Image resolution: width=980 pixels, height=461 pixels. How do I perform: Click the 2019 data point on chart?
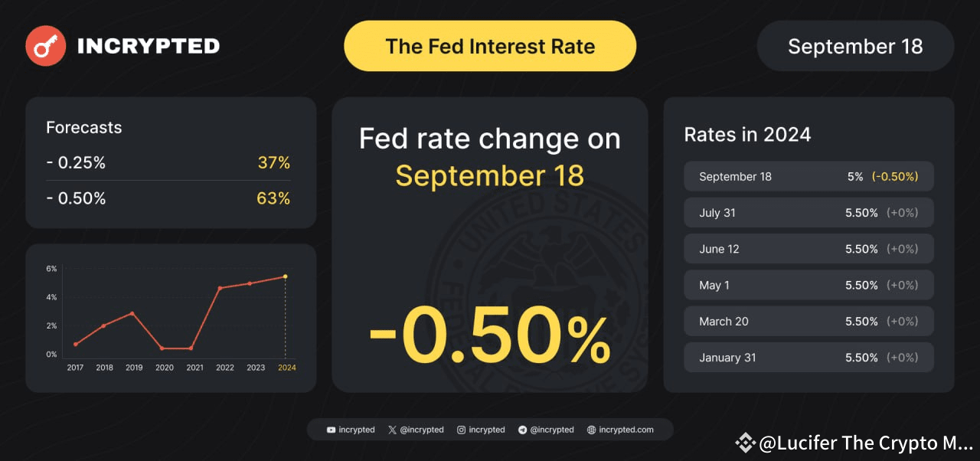(x=132, y=313)
